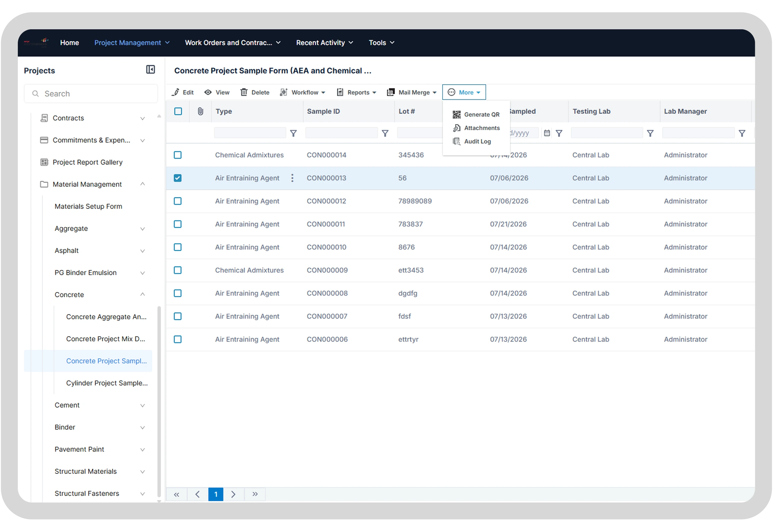Image resolution: width=773 pixels, height=532 pixels.
Task: Click the Projects search input field
Action: point(91,94)
